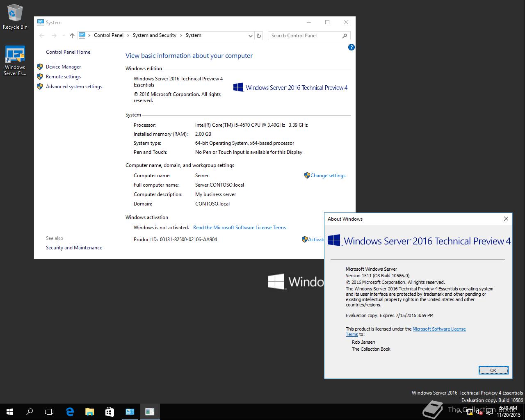Viewport: 525px width, 420px height.
Task: Click the back navigation arrow
Action: pos(42,36)
